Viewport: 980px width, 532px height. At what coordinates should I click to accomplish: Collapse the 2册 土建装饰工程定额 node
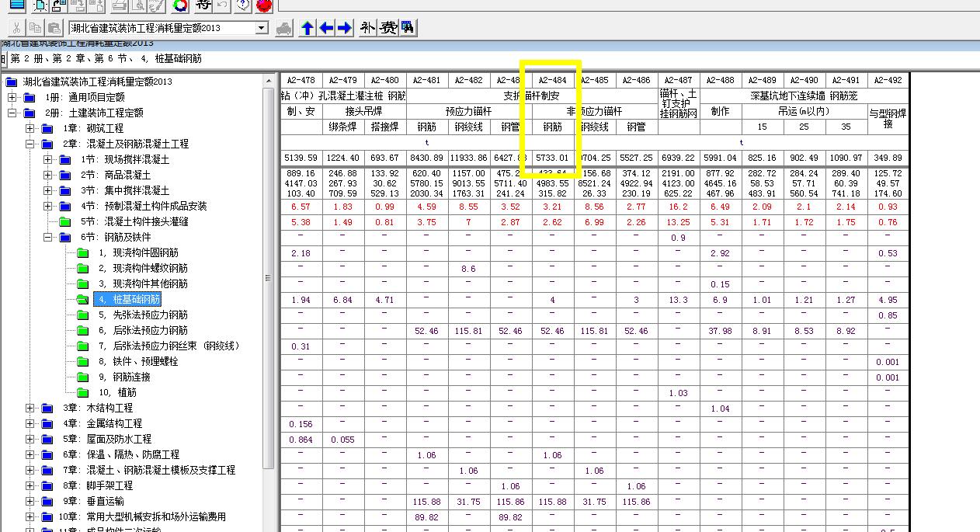pyautogui.click(x=12, y=113)
